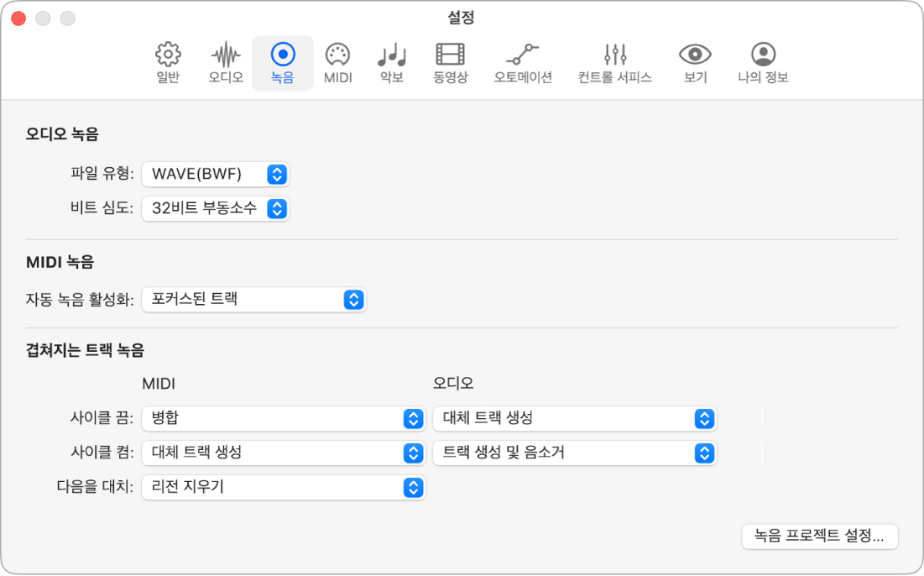Click the 녹음 프로젝트 설정... button
The width and height of the screenshot is (924, 576).
[819, 537]
